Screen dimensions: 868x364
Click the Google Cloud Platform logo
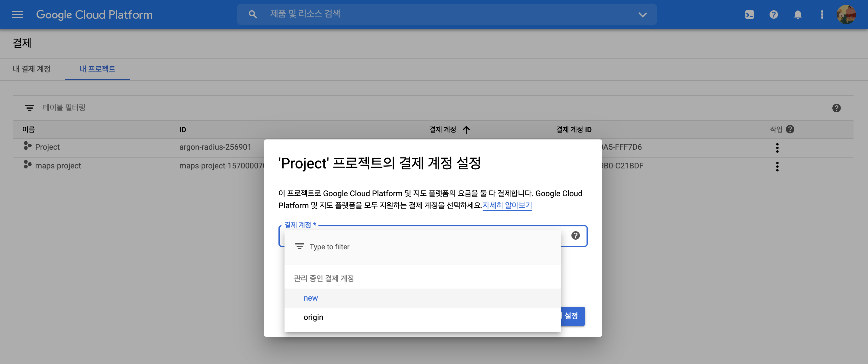pyautogui.click(x=94, y=14)
